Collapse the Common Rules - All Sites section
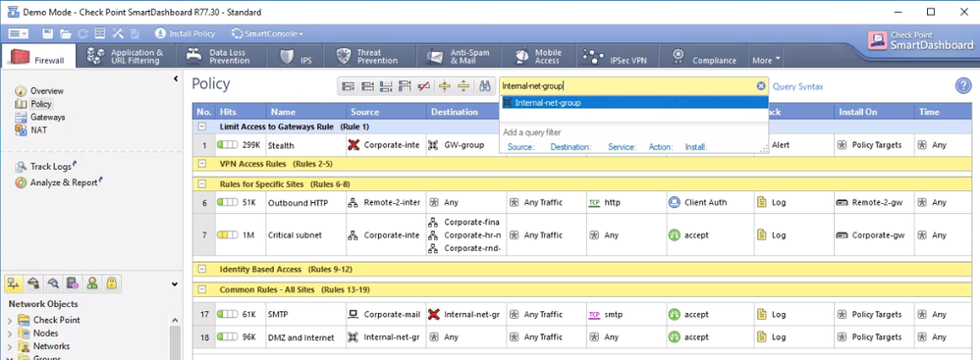The width and height of the screenshot is (980, 360). point(202,290)
